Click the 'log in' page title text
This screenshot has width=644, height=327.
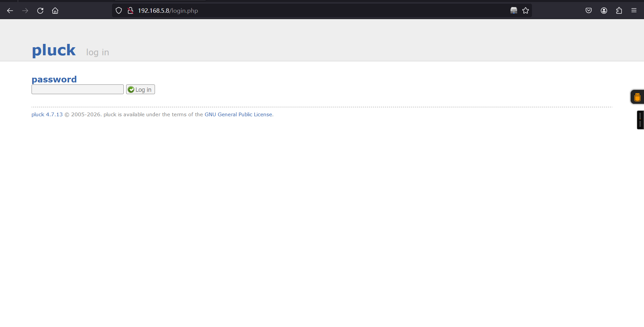[x=98, y=52]
